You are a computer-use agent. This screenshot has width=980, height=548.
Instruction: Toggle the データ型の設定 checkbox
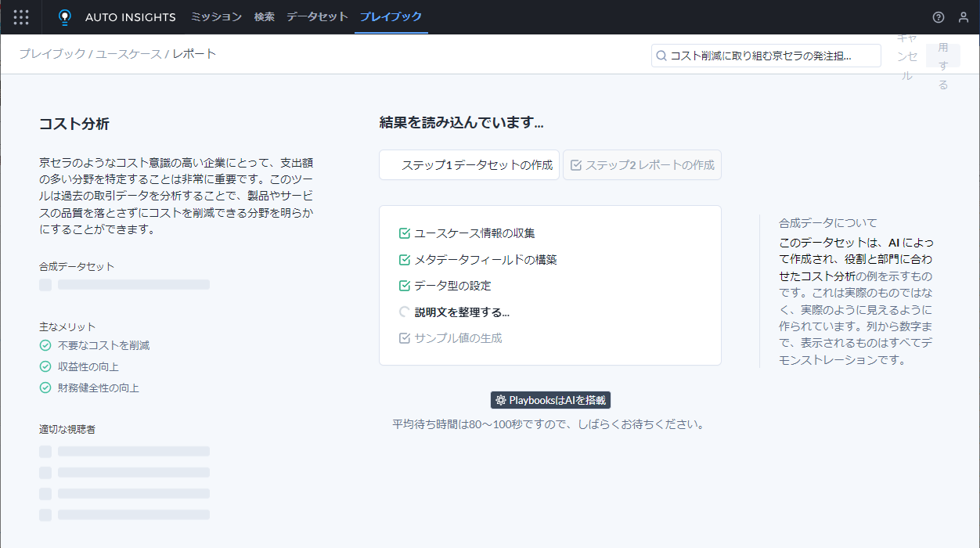coord(405,286)
